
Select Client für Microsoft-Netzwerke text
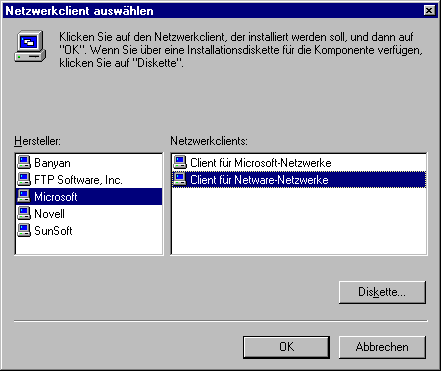tap(261, 163)
